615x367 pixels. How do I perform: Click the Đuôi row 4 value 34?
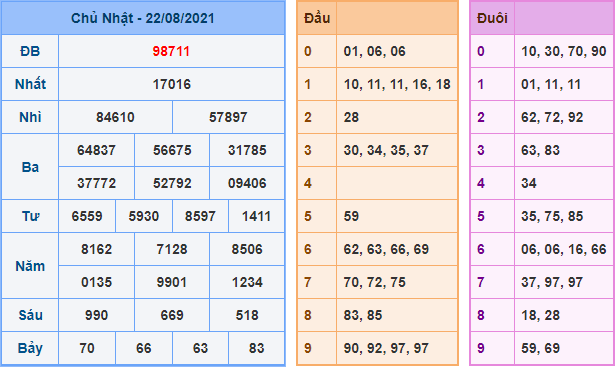tap(529, 183)
